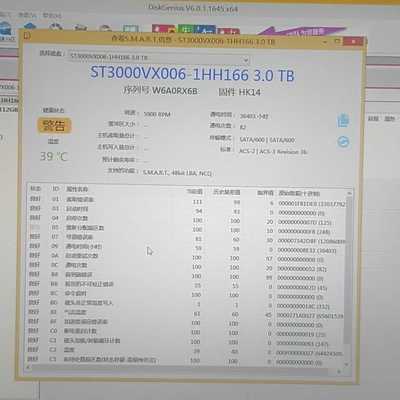The height and width of the screenshot is (400, 400).
Task: Select the SMART row with ID 0C
Action: click(x=187, y=266)
